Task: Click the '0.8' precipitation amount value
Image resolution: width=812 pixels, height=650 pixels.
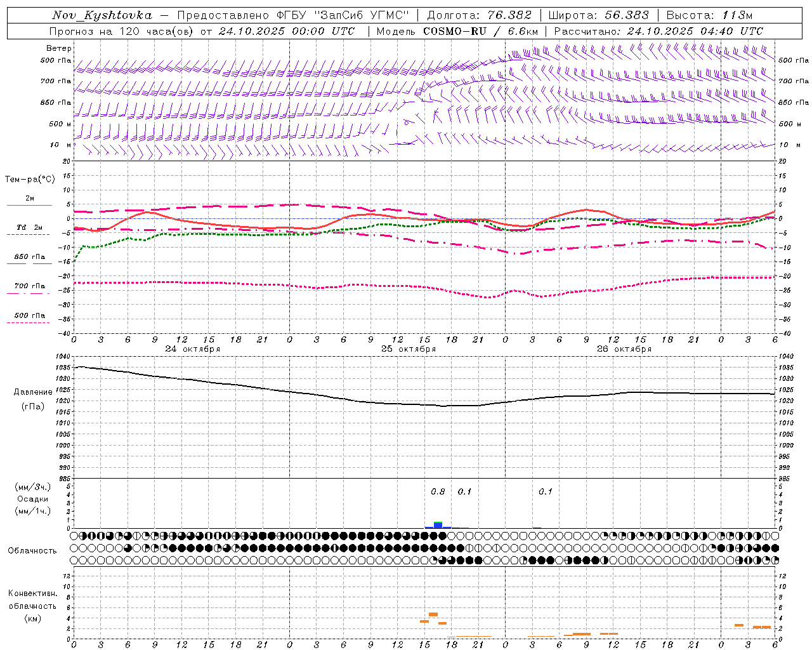Action: coord(438,491)
